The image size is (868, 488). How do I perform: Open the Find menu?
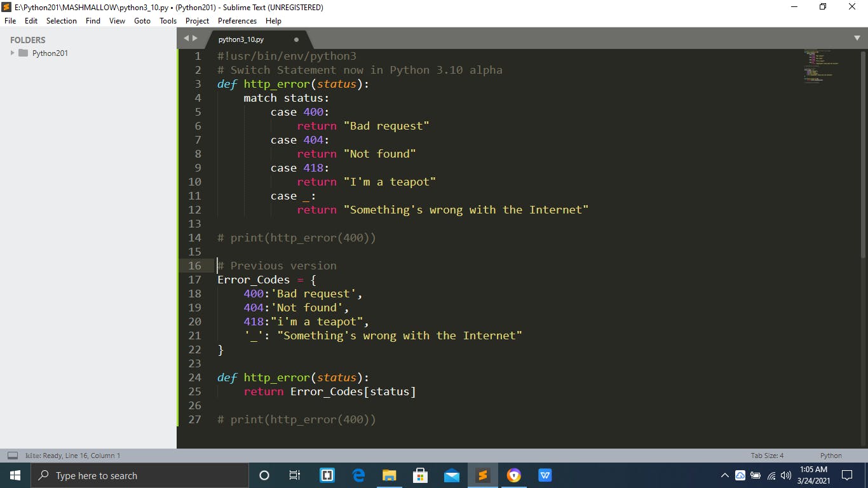(x=93, y=21)
